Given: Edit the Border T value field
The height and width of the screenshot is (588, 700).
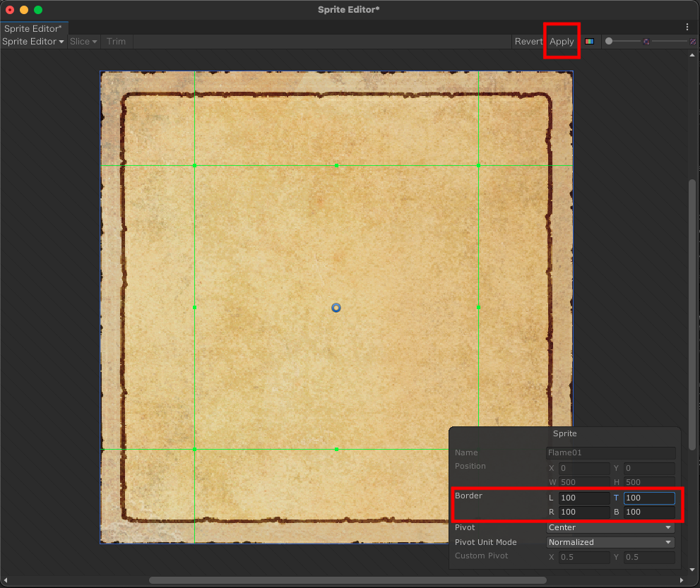Looking at the screenshot, I should (x=649, y=498).
